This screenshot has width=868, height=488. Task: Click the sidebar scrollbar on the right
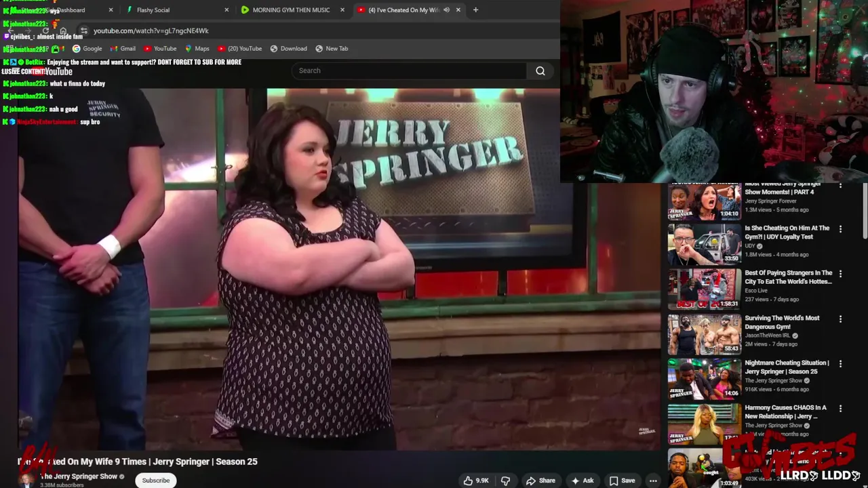point(865,210)
